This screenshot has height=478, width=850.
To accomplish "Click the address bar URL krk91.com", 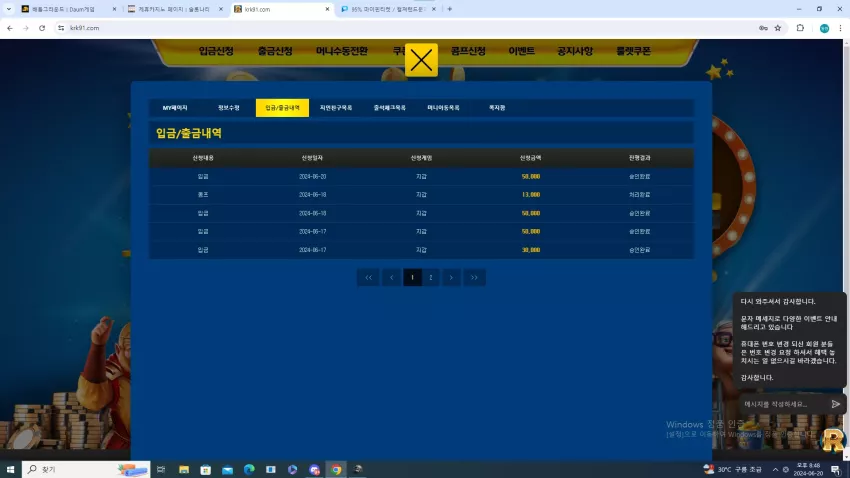I will (x=85, y=28).
